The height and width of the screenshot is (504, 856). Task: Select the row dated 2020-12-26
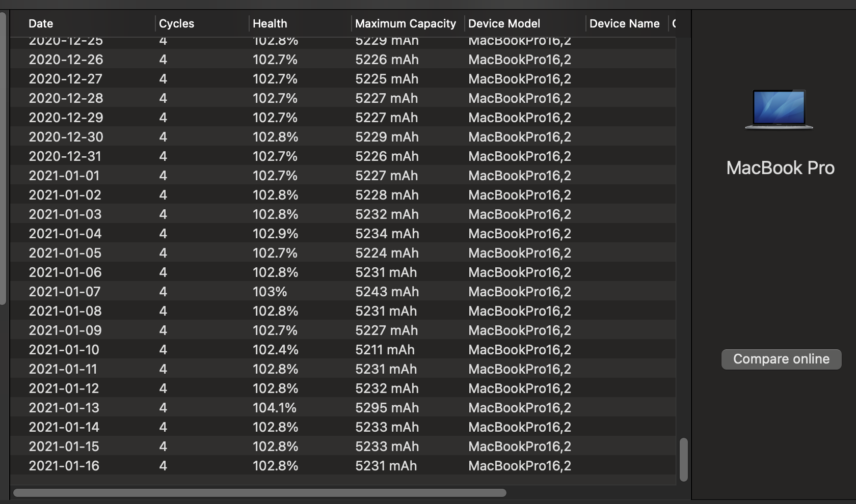coord(343,60)
